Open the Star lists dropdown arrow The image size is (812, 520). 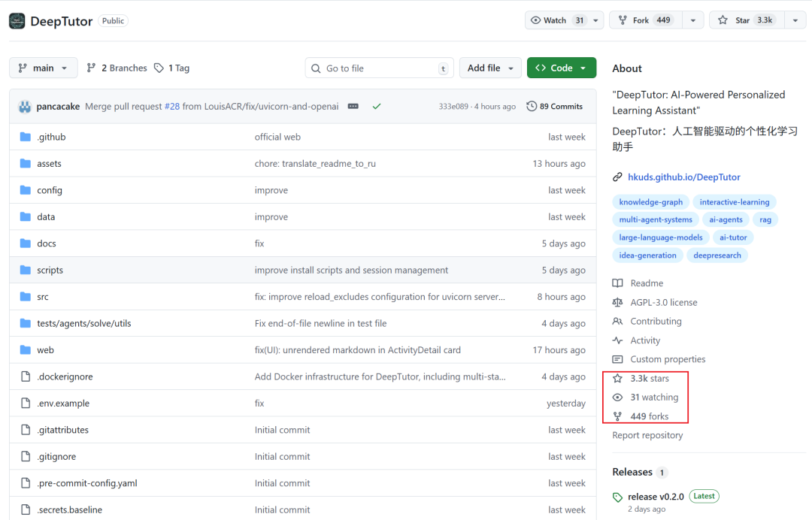[x=795, y=21]
